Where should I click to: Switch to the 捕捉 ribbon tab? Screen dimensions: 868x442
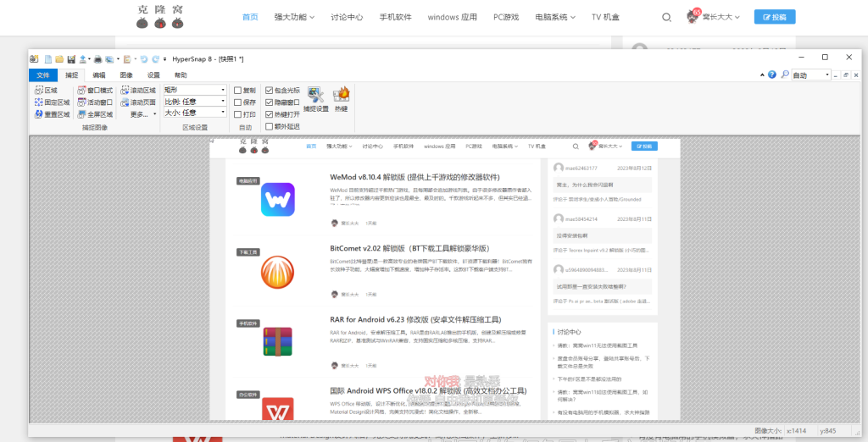click(x=71, y=75)
